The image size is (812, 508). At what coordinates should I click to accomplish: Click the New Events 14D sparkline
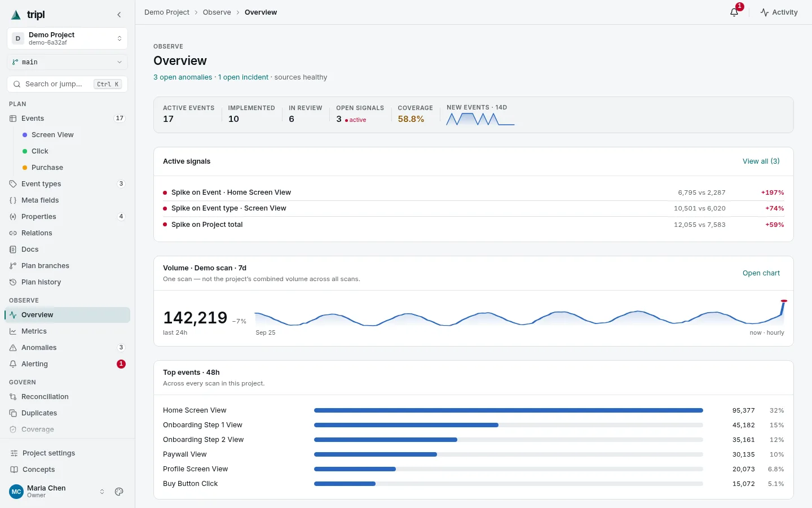[480, 119]
